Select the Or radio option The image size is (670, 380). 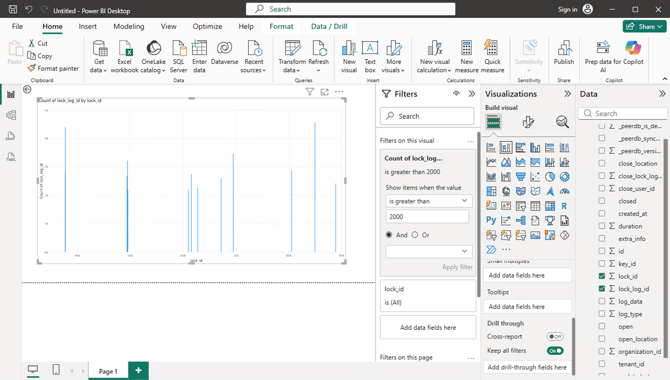tap(415, 235)
